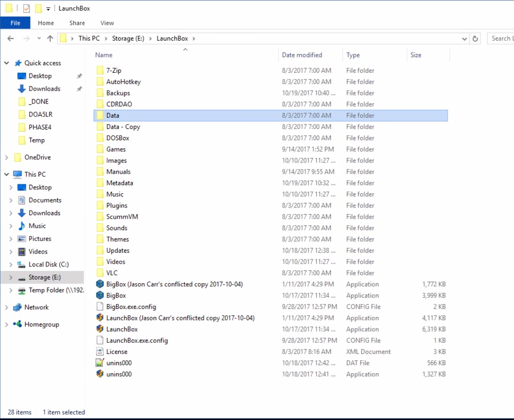Click the unins000 DAT file icon
514x420 pixels.
[100, 362]
